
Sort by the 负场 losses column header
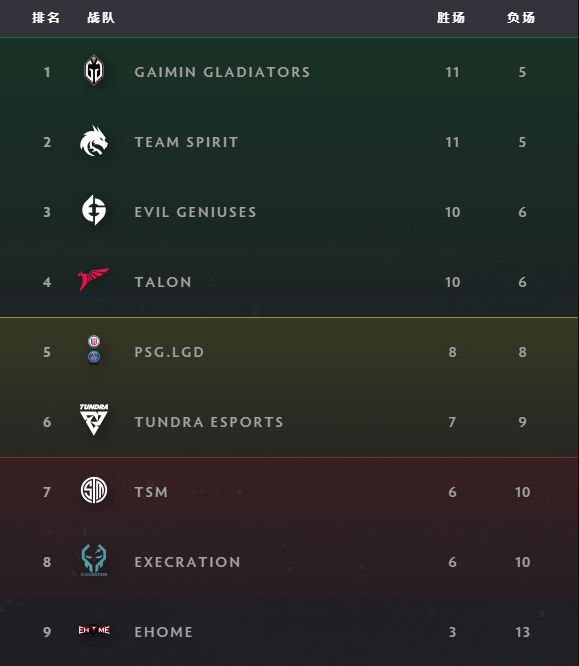[x=521, y=18]
